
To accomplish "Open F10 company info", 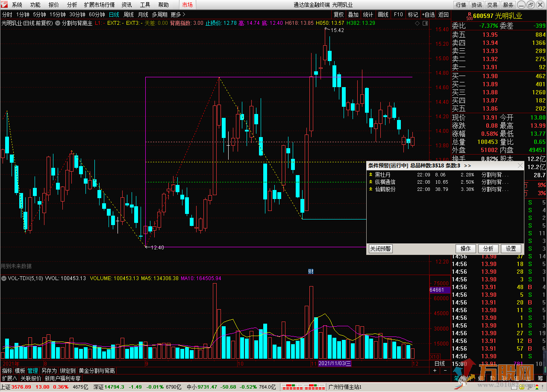I will coord(398,15).
